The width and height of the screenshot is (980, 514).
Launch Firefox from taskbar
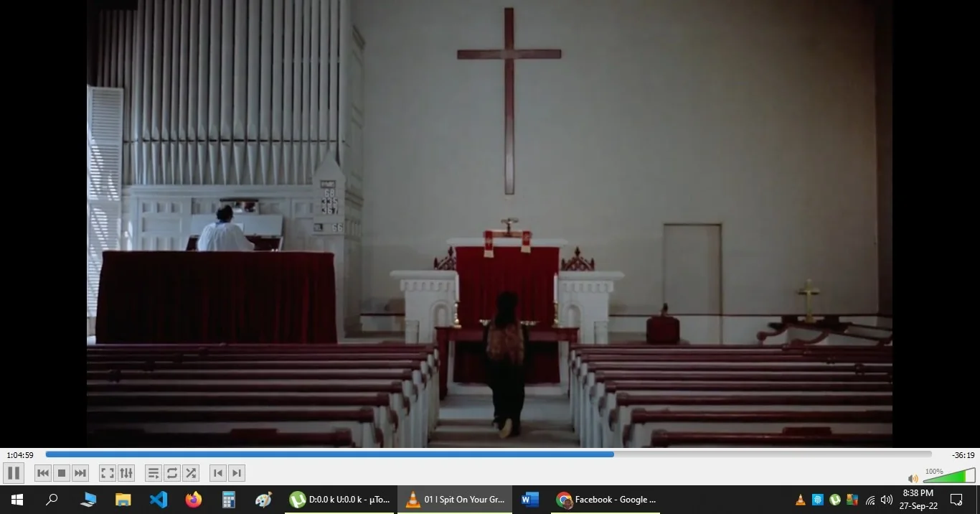tap(194, 500)
